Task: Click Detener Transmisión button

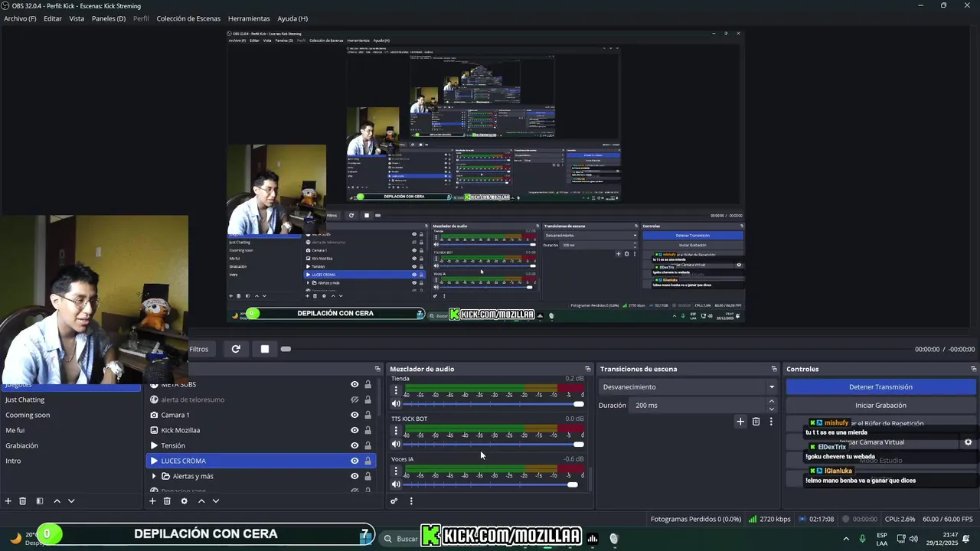Action: tap(880, 387)
